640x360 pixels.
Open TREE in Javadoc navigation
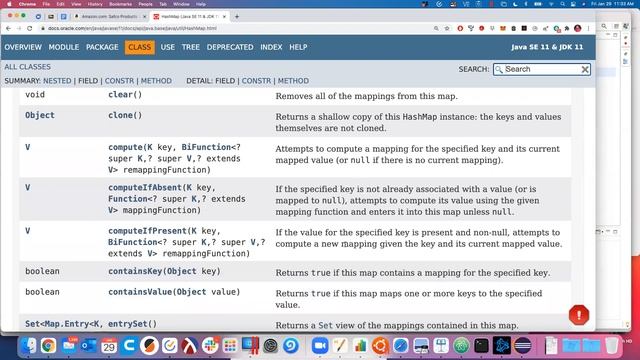point(191,47)
